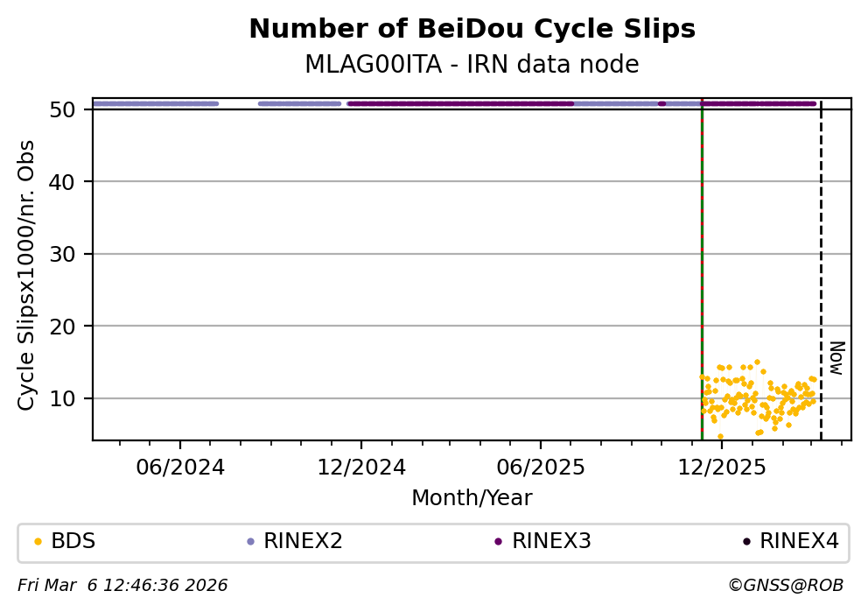The height and width of the screenshot is (612, 868).
Task: Click the subtitle "MLAG00ITA - IRN data node"
Action: 472,65
